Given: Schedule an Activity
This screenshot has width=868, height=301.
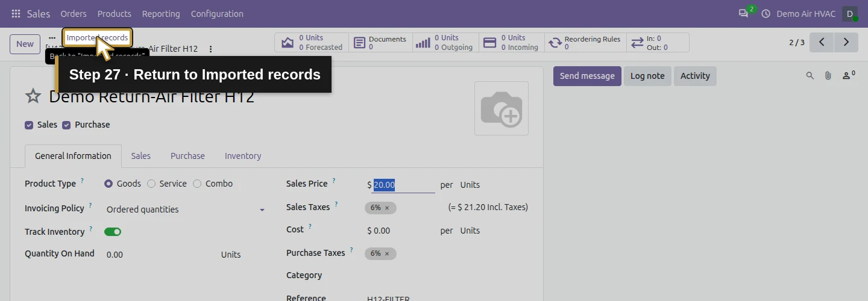Looking at the screenshot, I should point(695,76).
